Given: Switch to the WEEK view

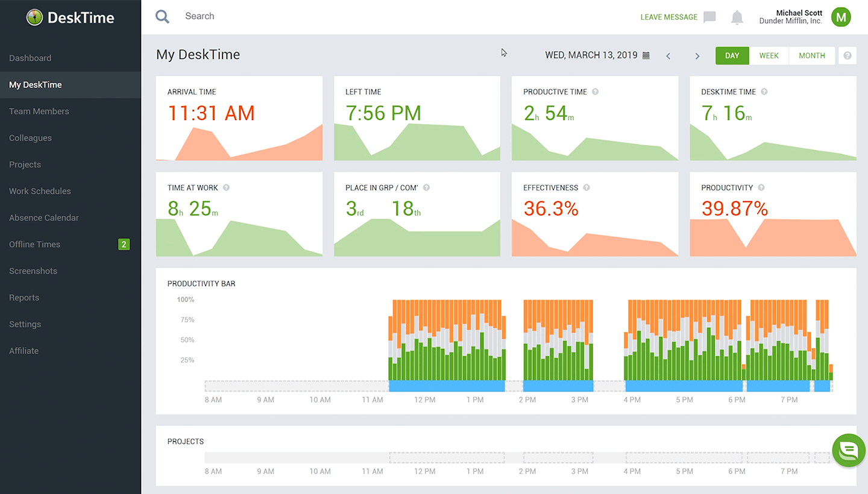Looking at the screenshot, I should pos(769,55).
